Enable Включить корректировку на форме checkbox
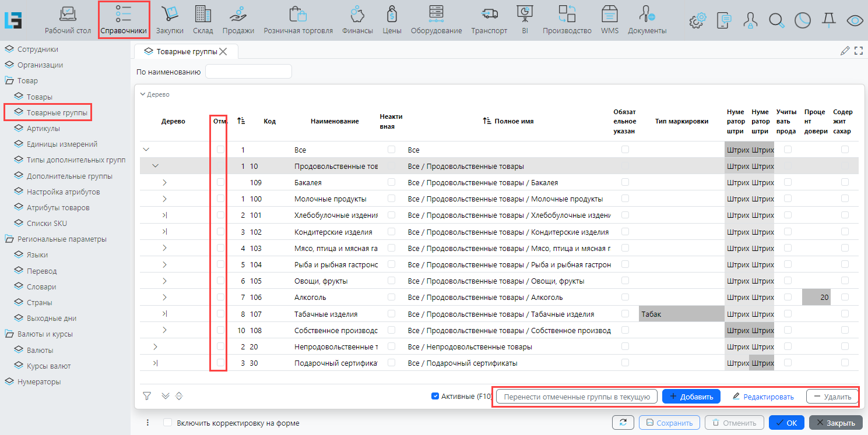The height and width of the screenshot is (435, 868). (x=168, y=423)
